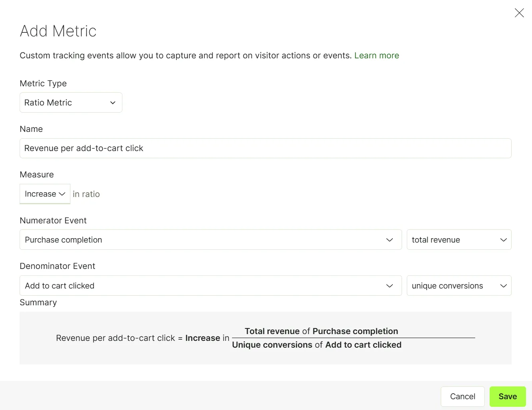Viewport: 532px width, 410px height.
Task: Click the Cancel button
Action: tap(463, 396)
